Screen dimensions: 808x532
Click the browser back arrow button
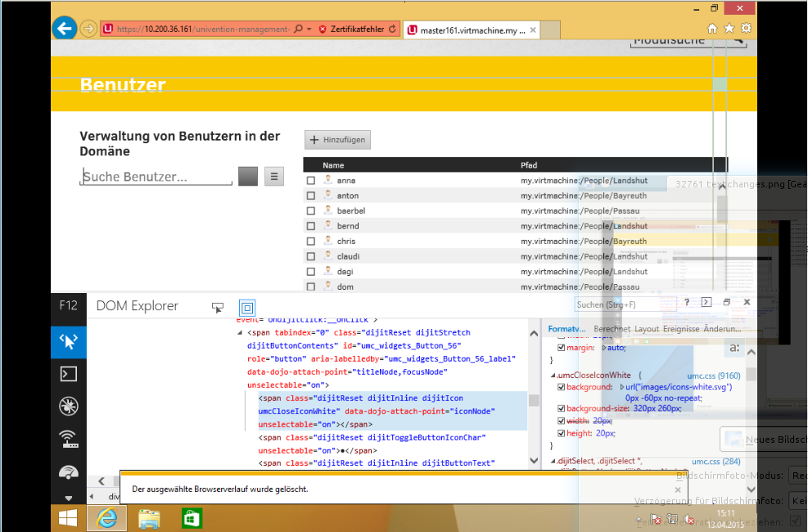(x=63, y=29)
